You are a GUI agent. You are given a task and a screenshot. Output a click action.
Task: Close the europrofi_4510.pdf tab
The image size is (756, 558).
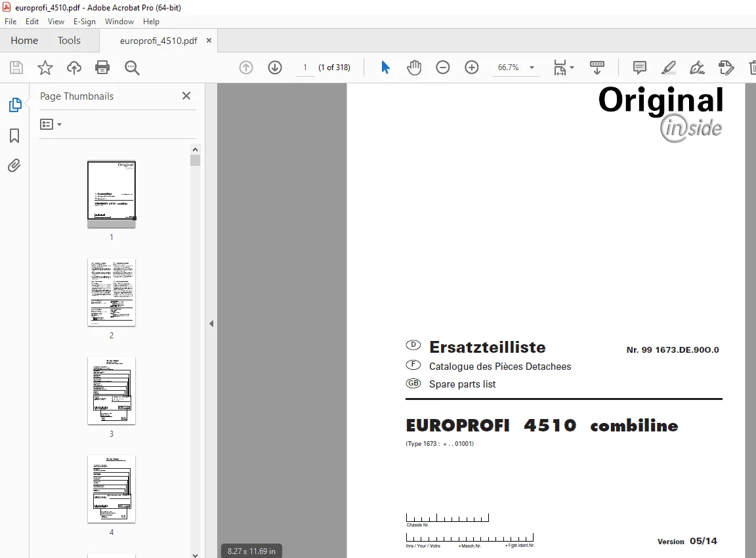point(209,41)
